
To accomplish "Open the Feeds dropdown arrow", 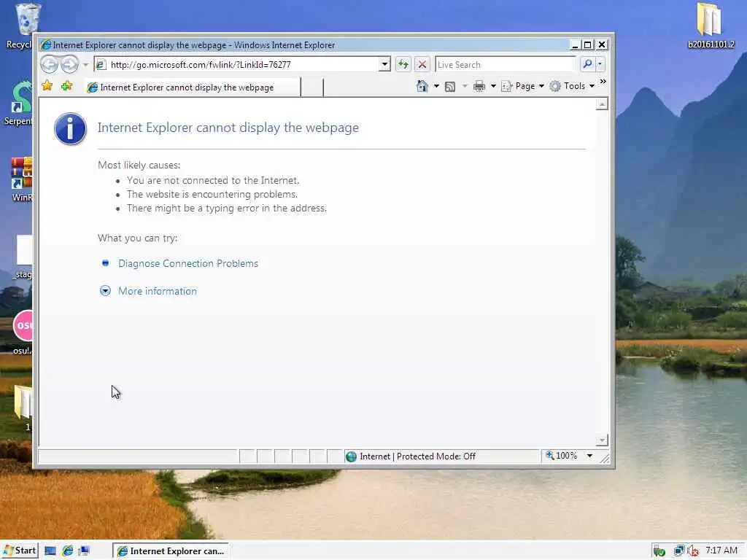I will (x=465, y=86).
